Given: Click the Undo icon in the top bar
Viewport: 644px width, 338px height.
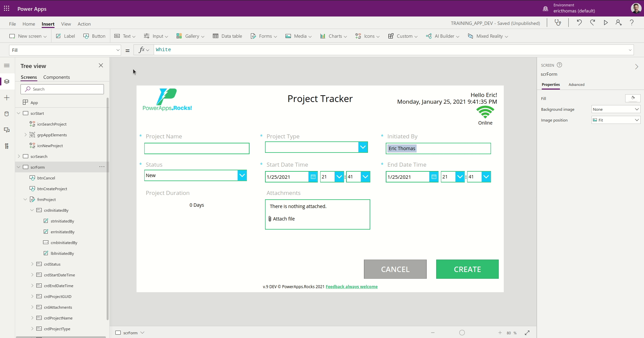Looking at the screenshot, I should click(x=579, y=23).
